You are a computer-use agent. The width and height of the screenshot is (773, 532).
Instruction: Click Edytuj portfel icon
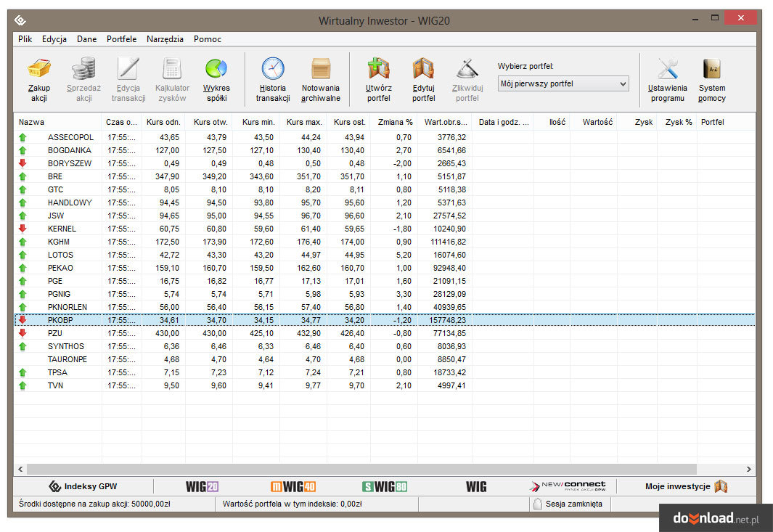coord(423,68)
